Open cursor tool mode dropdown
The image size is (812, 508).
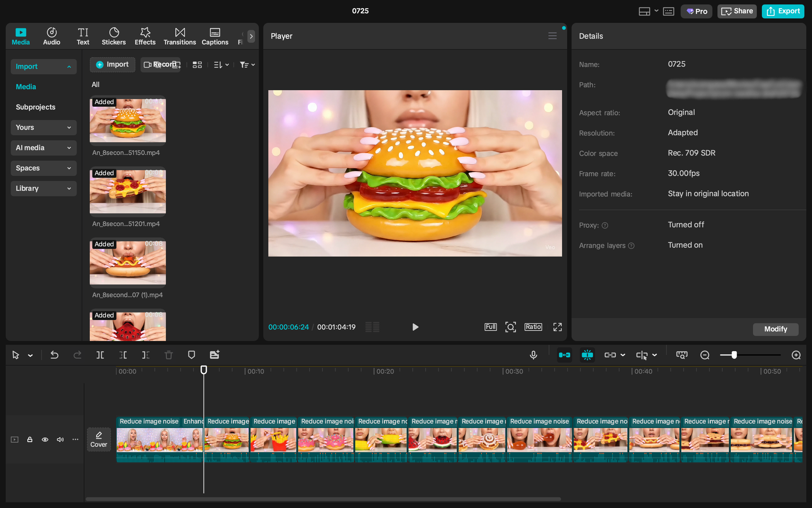coord(30,356)
